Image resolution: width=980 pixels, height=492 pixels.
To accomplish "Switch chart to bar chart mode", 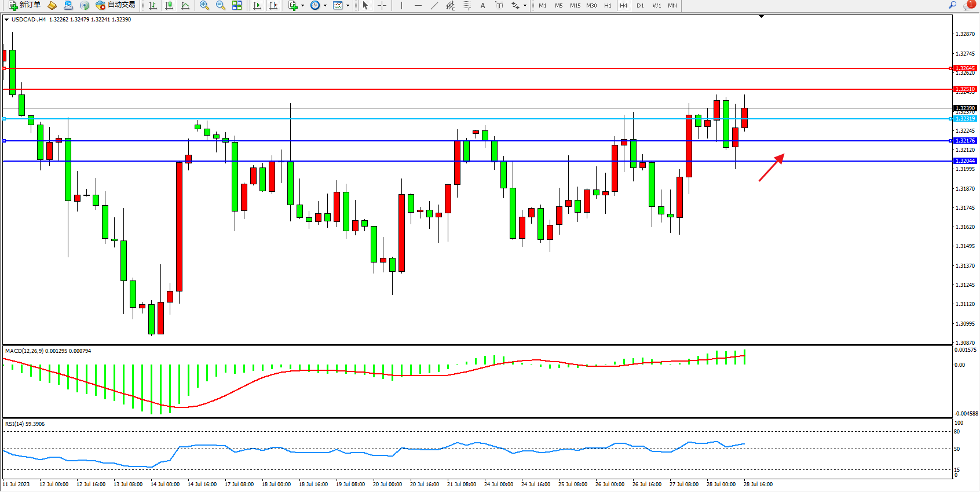I will [153, 5].
